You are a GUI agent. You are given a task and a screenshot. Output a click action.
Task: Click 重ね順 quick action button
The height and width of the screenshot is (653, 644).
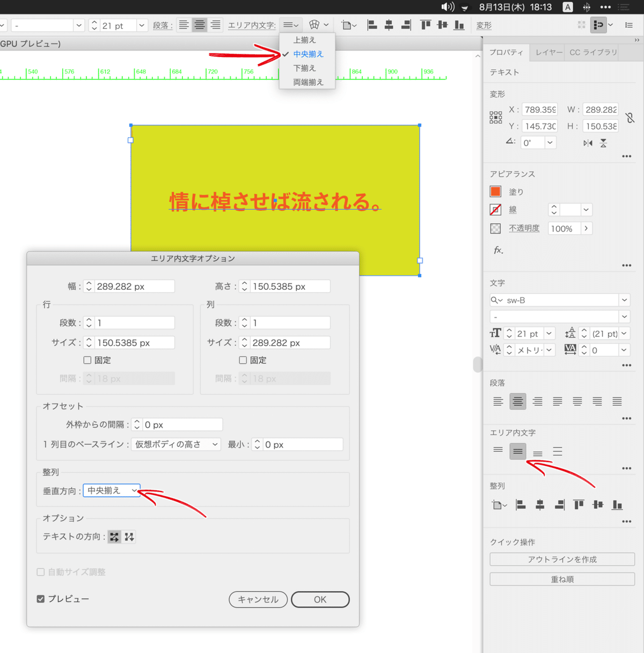pyautogui.click(x=562, y=579)
